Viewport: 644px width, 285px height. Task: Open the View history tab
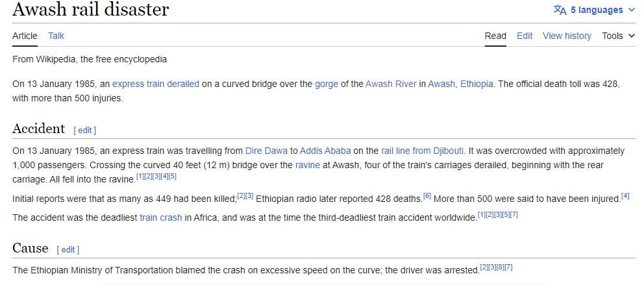(567, 36)
